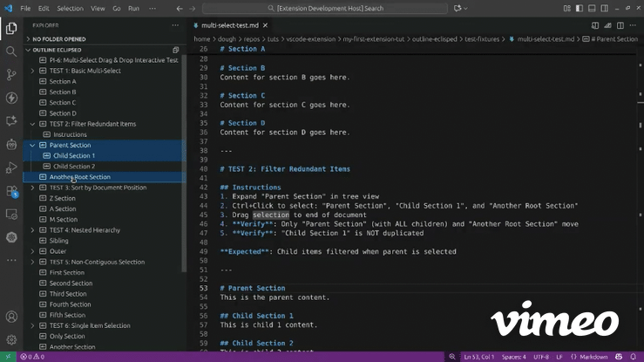Collapse the Parent Section tree node
Screen dimensions: 644x362
(33, 145)
